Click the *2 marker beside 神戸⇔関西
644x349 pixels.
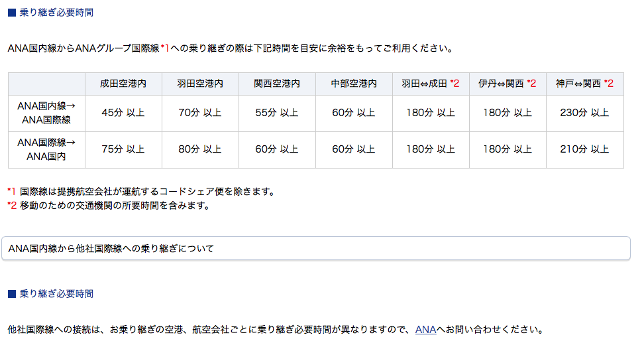point(608,84)
